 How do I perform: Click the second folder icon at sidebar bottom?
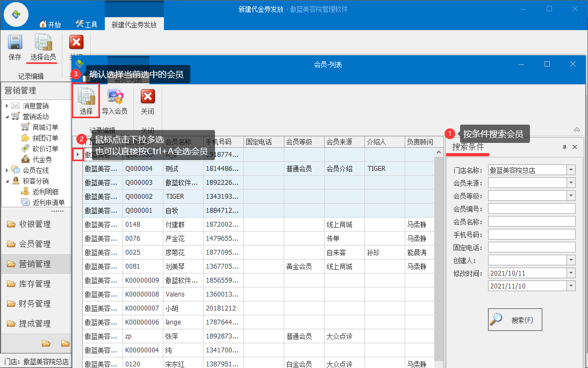click(65, 343)
